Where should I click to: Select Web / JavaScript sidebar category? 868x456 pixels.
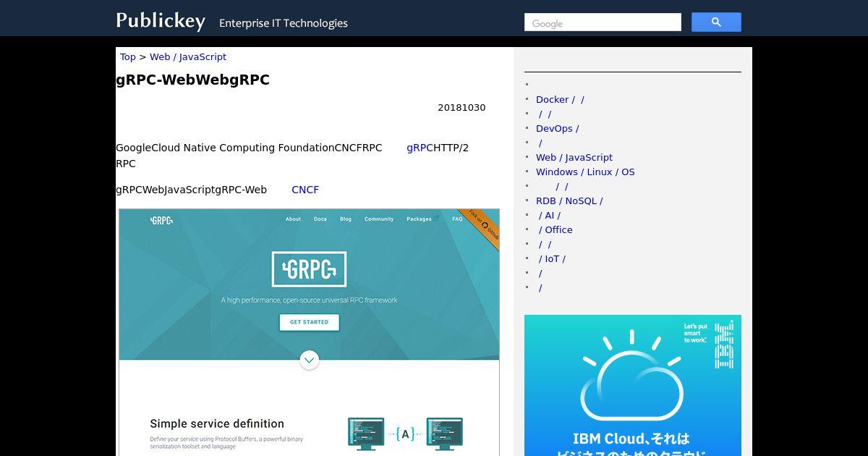point(574,157)
